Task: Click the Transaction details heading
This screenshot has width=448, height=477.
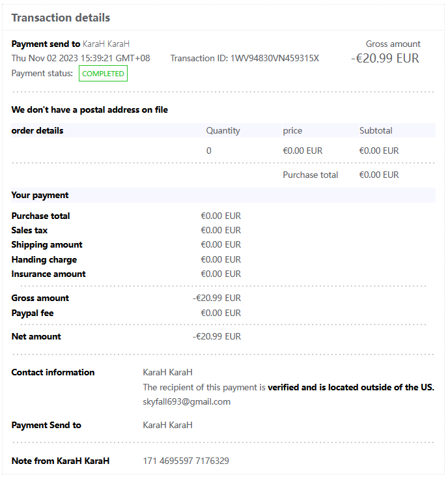Action: 61,18
